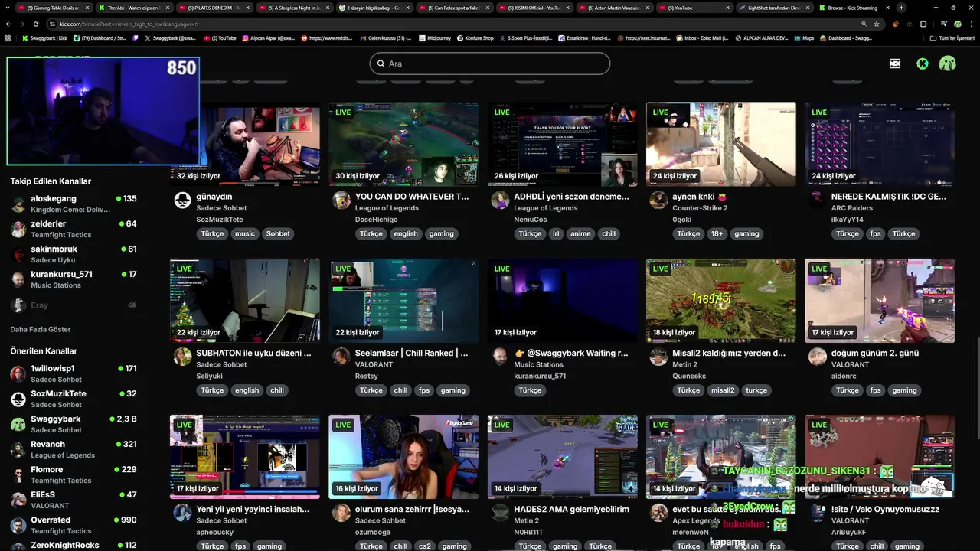This screenshot has height=551, width=980.
Task: Click english tag under SUBHATON stream
Action: pyautogui.click(x=247, y=390)
